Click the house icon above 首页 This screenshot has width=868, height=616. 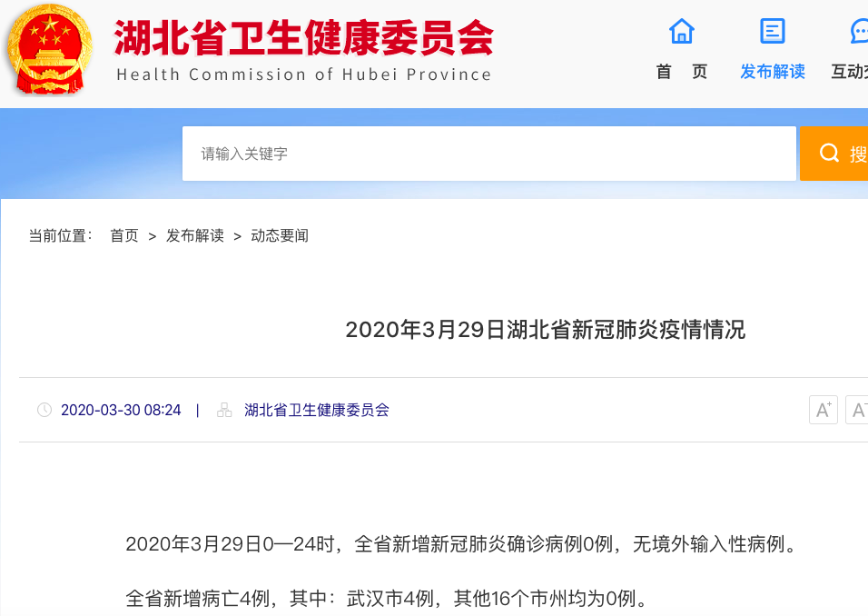point(681,32)
